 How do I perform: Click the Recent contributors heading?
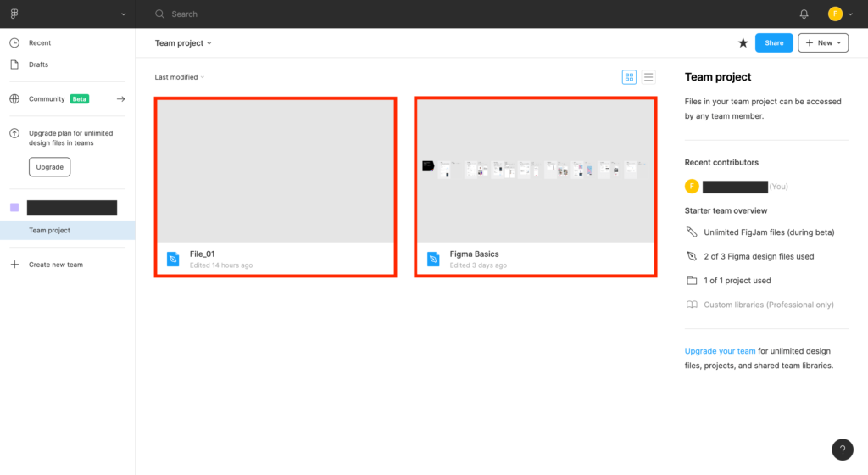[721, 162]
